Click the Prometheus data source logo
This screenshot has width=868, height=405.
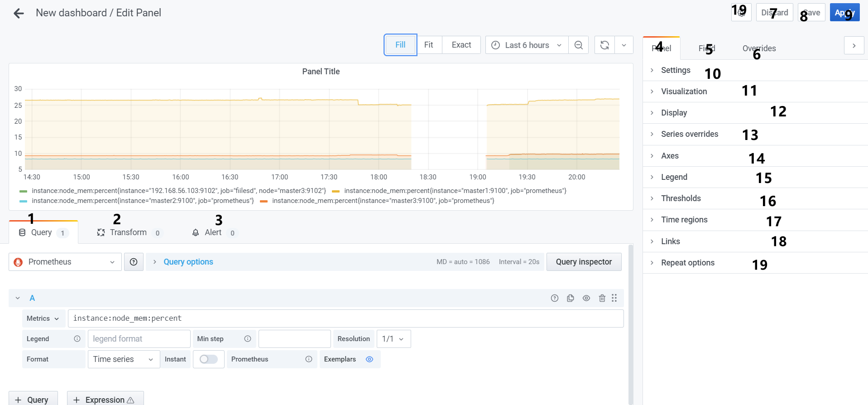point(18,262)
